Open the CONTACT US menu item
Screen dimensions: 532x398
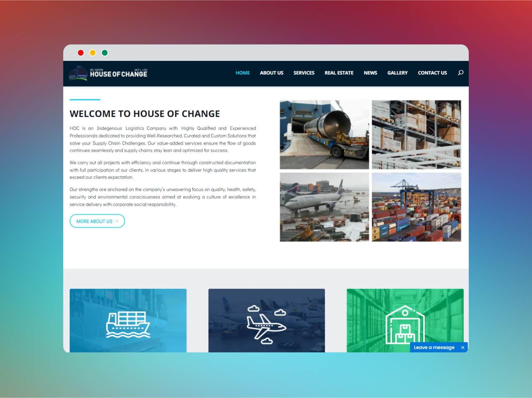(x=433, y=73)
